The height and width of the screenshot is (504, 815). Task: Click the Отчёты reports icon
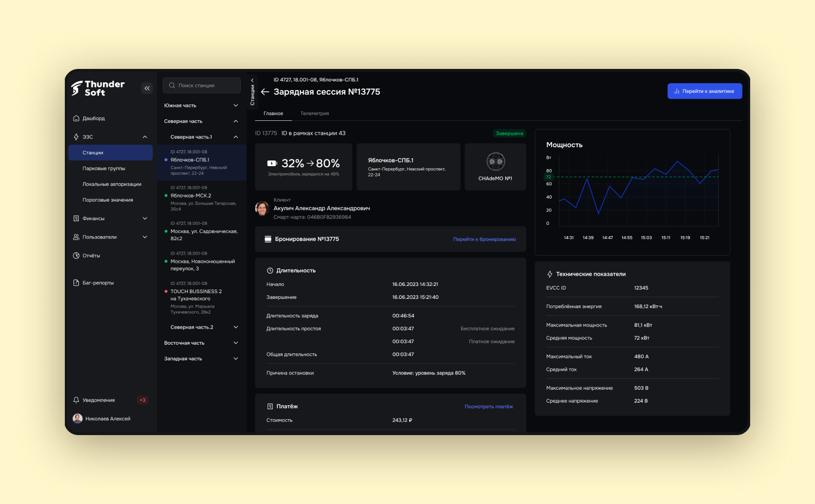pos(76,256)
